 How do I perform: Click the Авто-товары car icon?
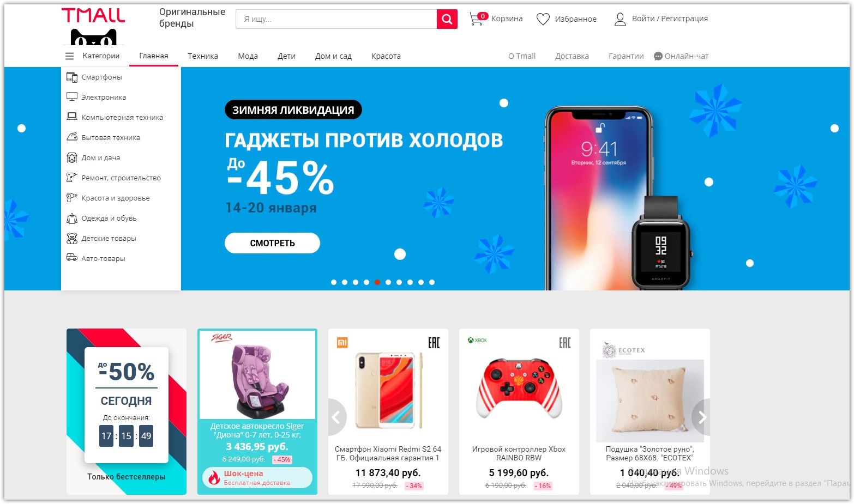click(x=72, y=258)
